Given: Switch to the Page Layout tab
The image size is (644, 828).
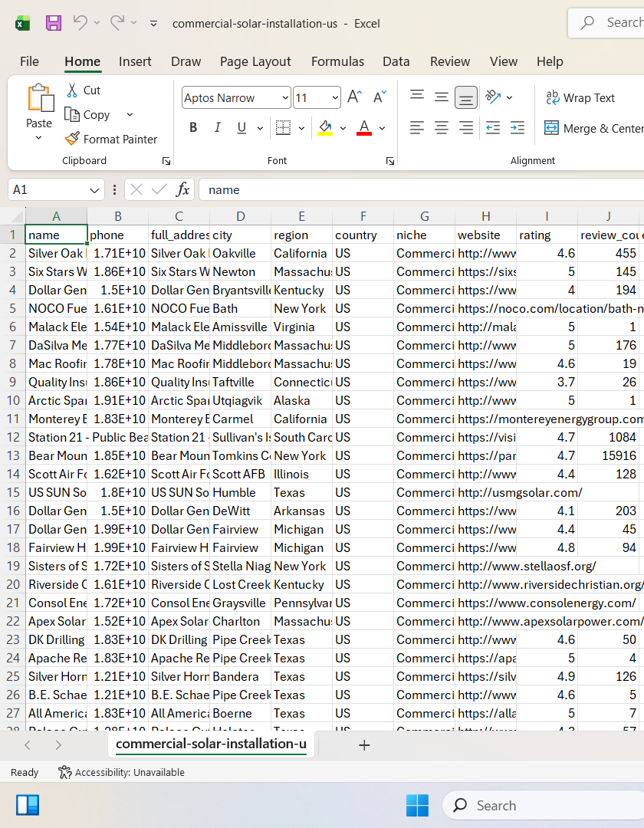Looking at the screenshot, I should tap(255, 61).
